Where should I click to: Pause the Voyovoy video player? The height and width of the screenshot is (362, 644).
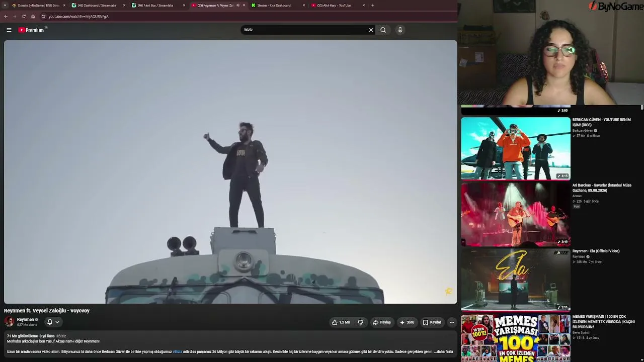coord(230,172)
